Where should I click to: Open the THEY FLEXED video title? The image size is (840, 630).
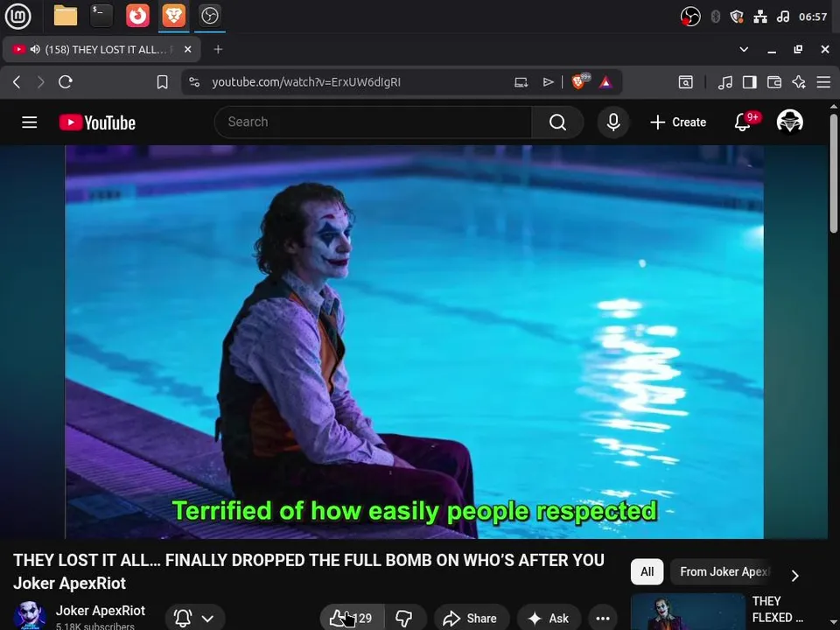pyautogui.click(x=777, y=609)
